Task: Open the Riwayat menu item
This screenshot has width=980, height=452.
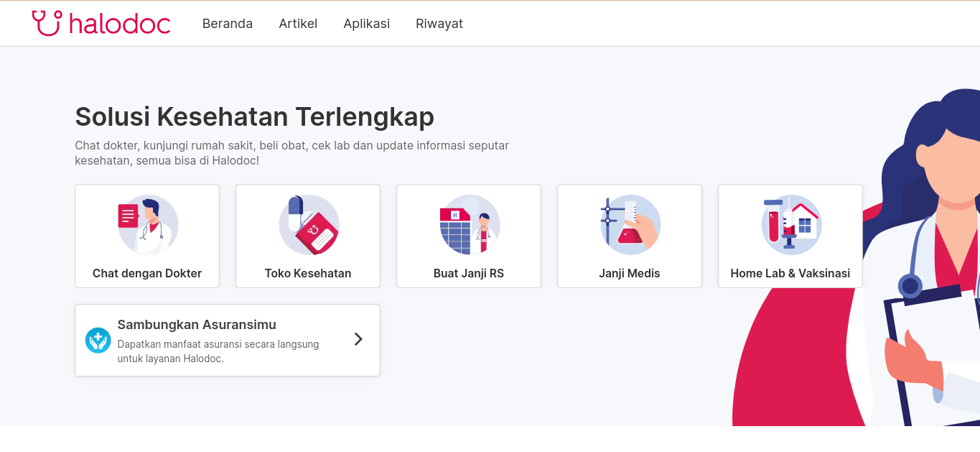Action: tap(439, 24)
